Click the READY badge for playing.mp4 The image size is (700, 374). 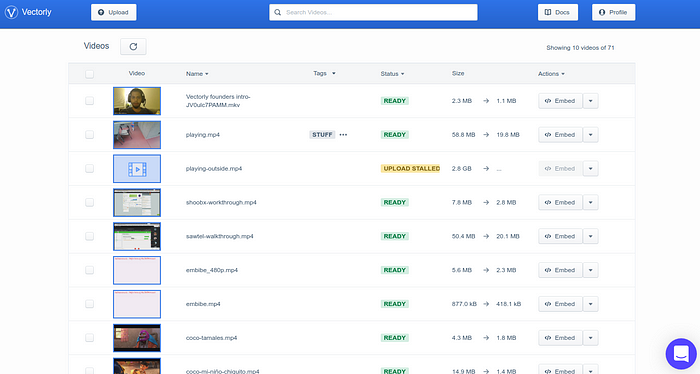395,135
